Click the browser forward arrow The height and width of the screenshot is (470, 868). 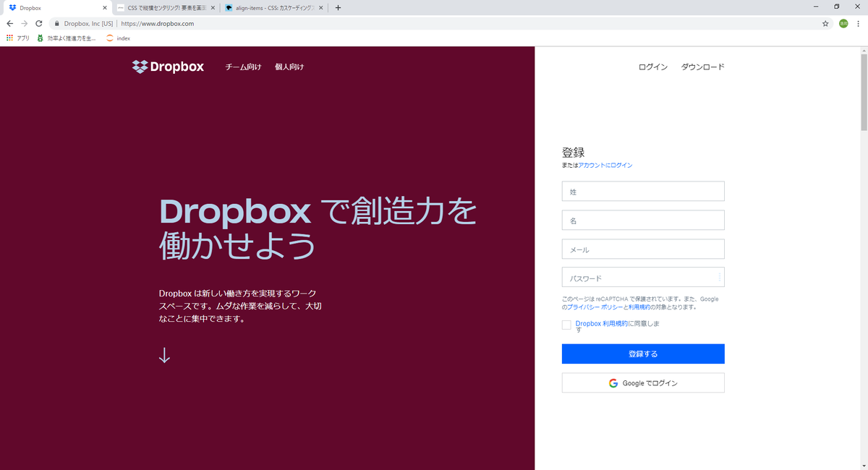pos(24,23)
